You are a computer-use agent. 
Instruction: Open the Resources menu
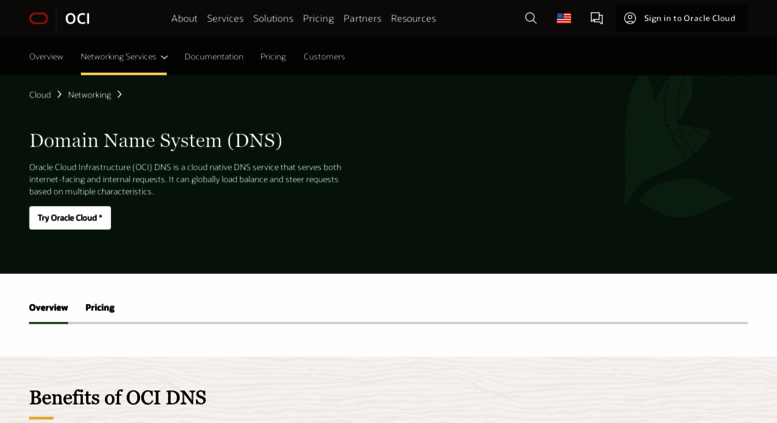coord(413,18)
